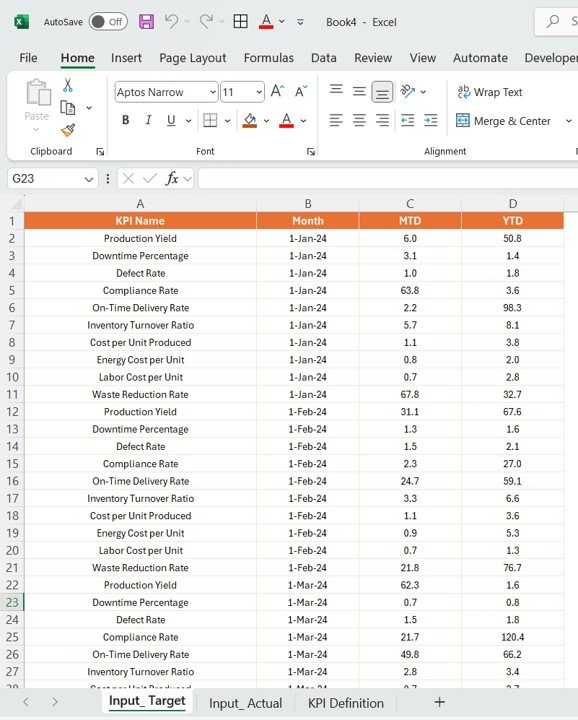578x720 pixels.
Task: Click the borders grid icon in title bar
Action: pos(241,21)
